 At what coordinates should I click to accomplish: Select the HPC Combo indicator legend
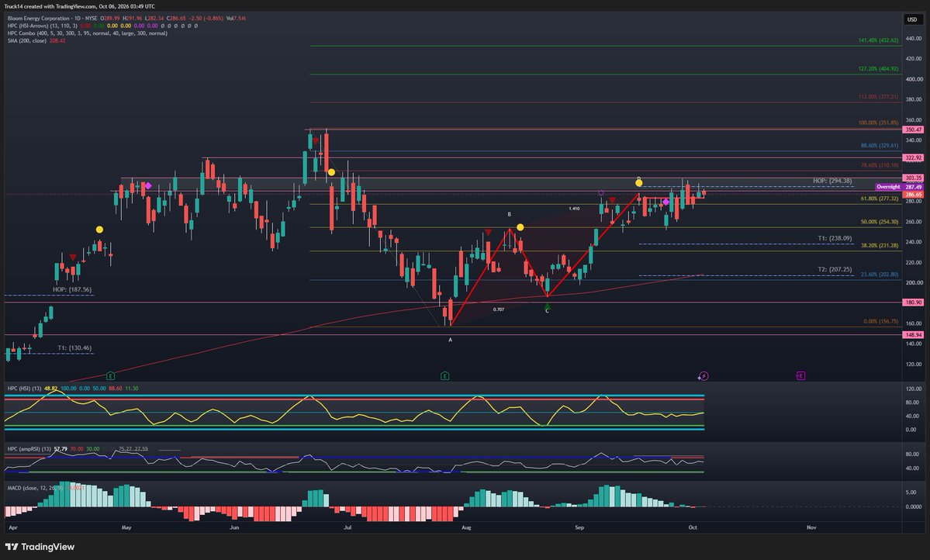[x=87, y=33]
